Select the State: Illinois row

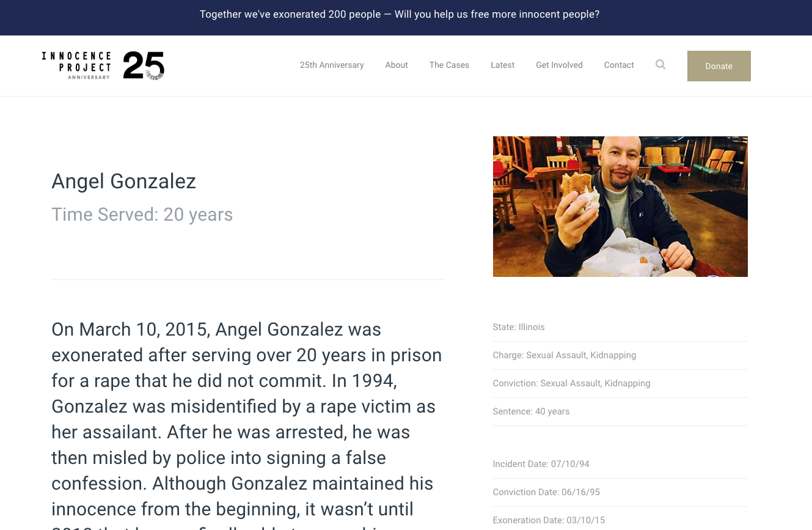pyautogui.click(x=620, y=327)
